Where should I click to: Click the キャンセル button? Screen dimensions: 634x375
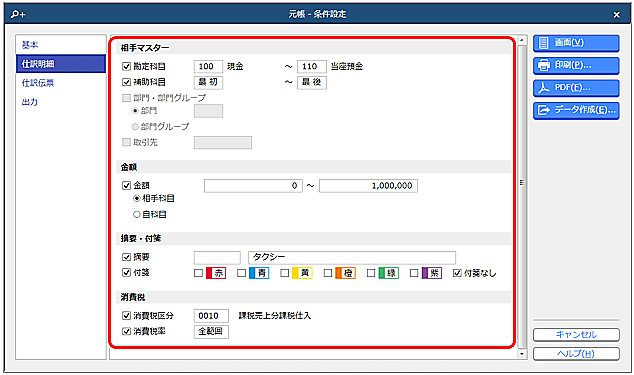(x=576, y=335)
